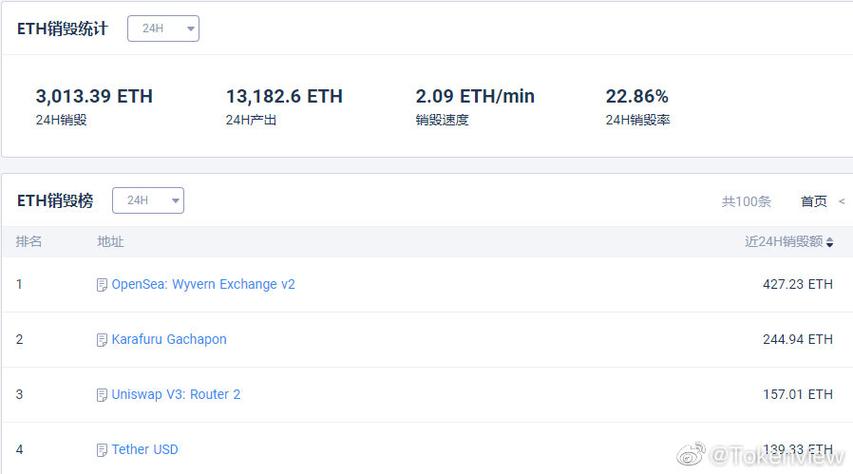Go to 首页 in pagination
Screen dimensions: 853x474
pos(813,201)
